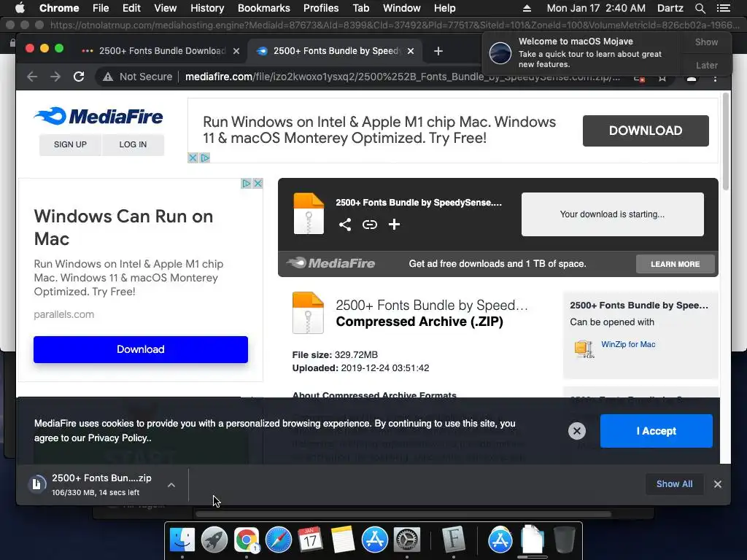747x560 pixels.
Task: Close the left sidebar ad X icon
Action: [x=258, y=183]
